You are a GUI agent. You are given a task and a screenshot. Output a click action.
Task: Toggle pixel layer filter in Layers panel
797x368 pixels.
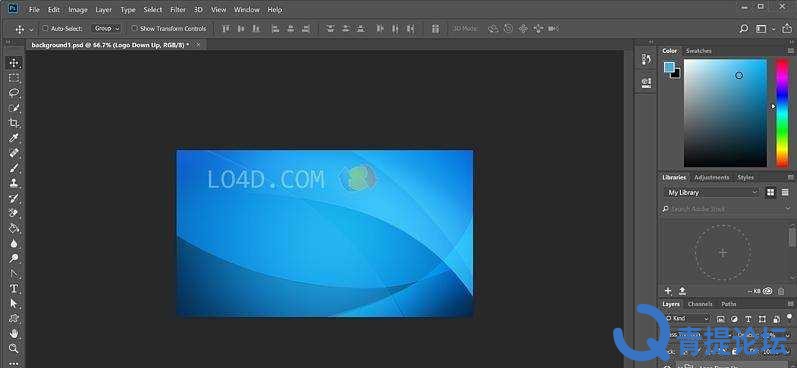pyautogui.click(x=721, y=319)
